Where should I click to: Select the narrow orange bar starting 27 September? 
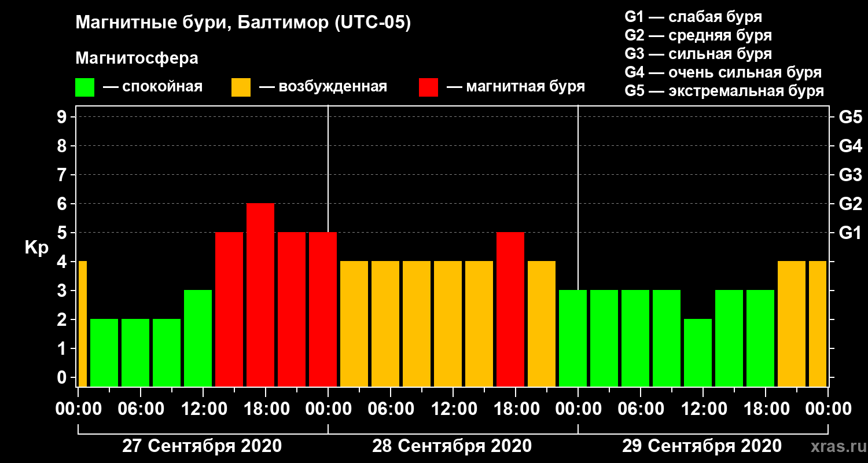tap(82, 324)
